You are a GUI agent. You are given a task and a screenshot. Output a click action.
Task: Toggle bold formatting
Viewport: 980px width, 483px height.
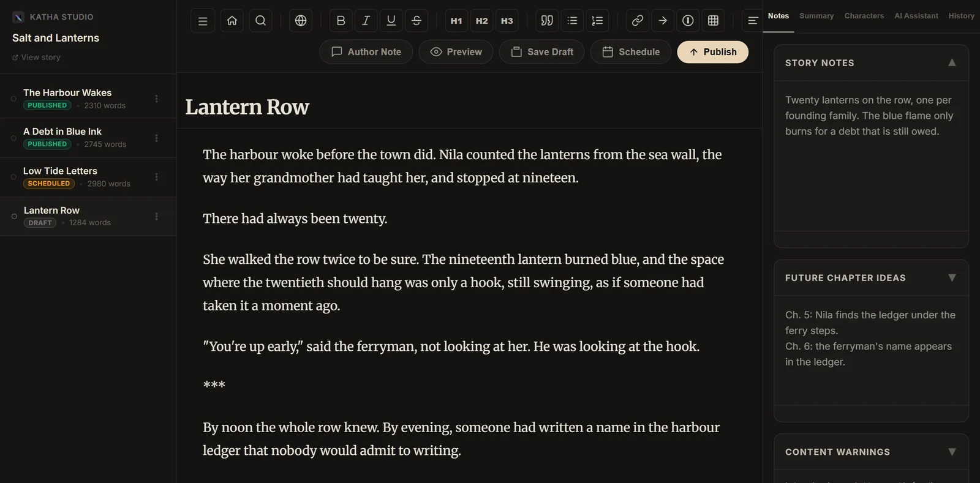point(341,21)
